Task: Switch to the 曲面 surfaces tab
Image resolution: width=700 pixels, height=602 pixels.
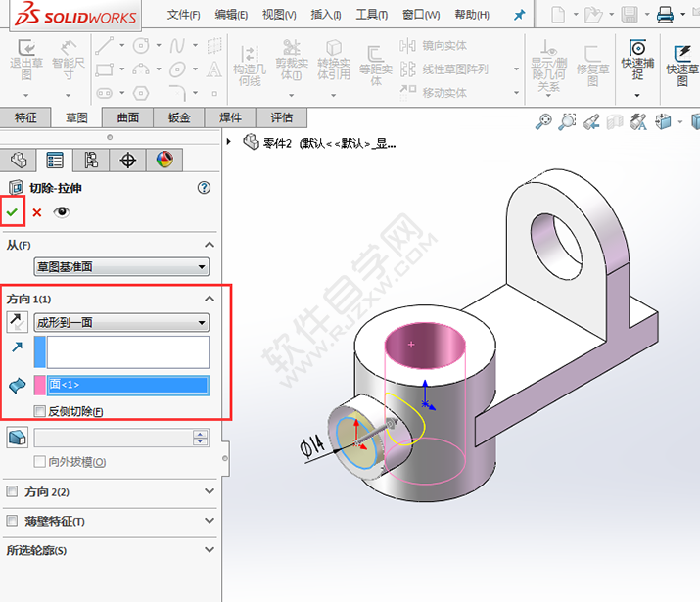Action: tap(128, 117)
